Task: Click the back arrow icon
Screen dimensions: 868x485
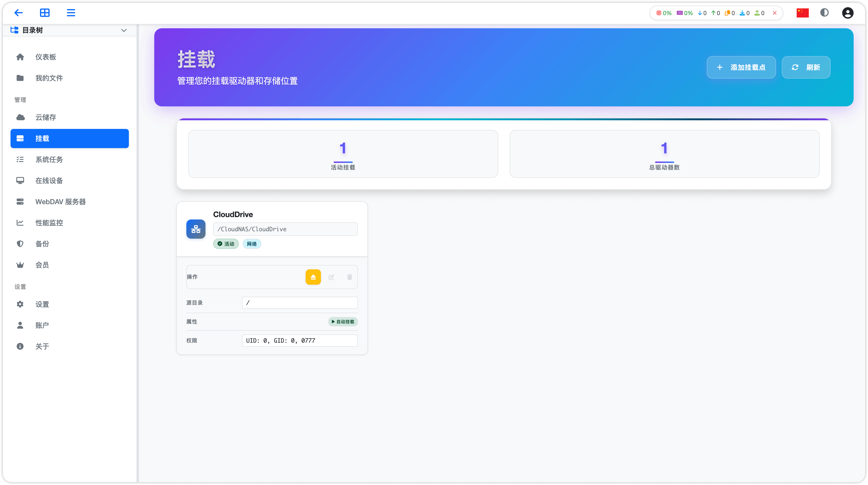Action: coord(18,13)
